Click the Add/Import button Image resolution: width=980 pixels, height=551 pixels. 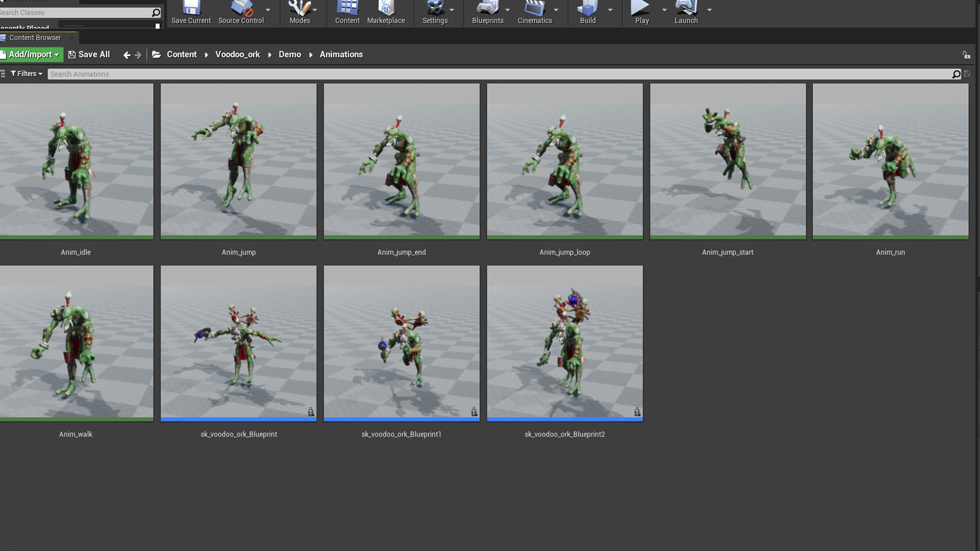[x=32, y=55]
